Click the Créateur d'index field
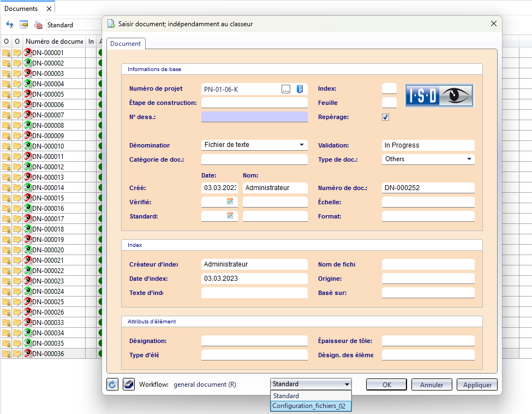The height and width of the screenshot is (414, 532). 254,264
